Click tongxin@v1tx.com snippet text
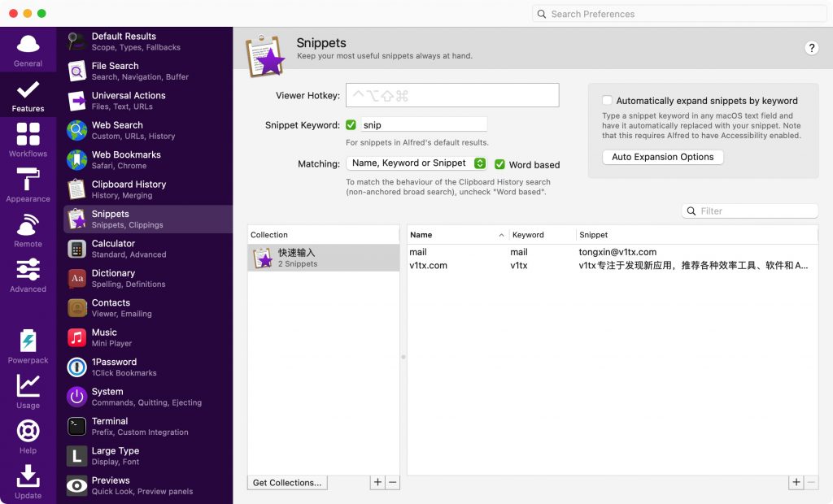The height and width of the screenshot is (504, 833). click(617, 252)
